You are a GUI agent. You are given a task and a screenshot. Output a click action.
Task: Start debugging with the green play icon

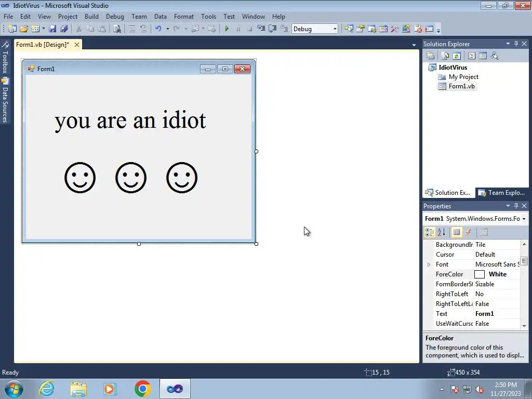point(227,29)
